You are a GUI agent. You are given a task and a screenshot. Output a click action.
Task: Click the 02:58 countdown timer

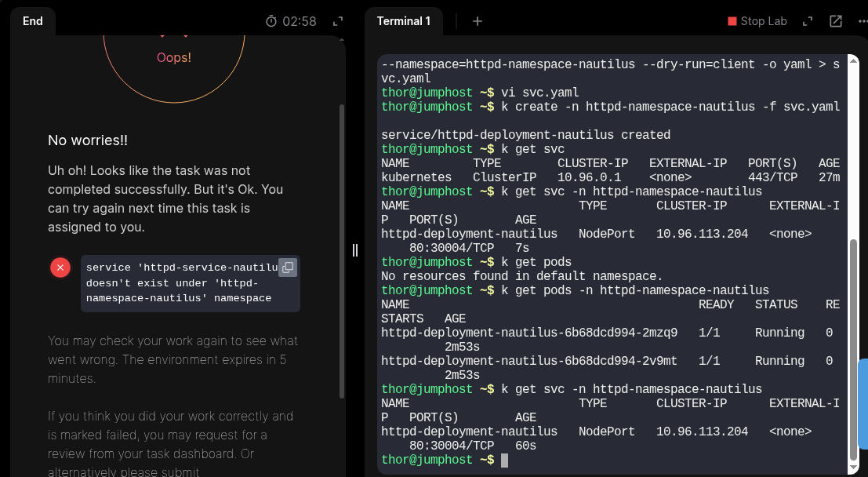pos(300,21)
